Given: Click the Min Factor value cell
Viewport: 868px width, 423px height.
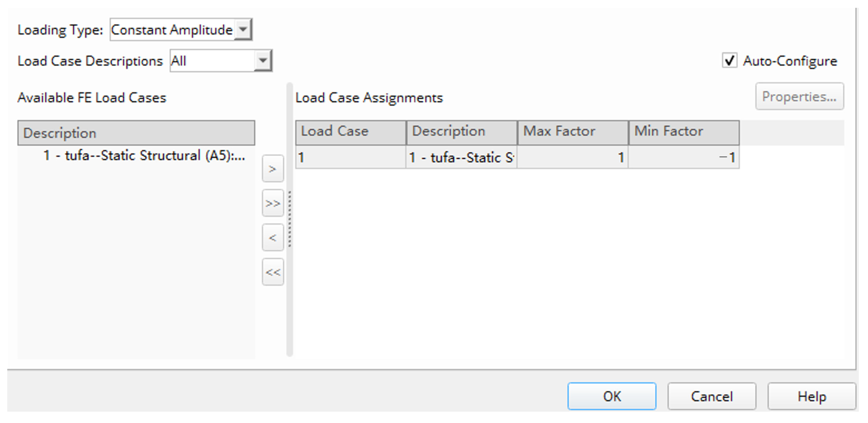Looking at the screenshot, I should pyautogui.click(x=684, y=157).
